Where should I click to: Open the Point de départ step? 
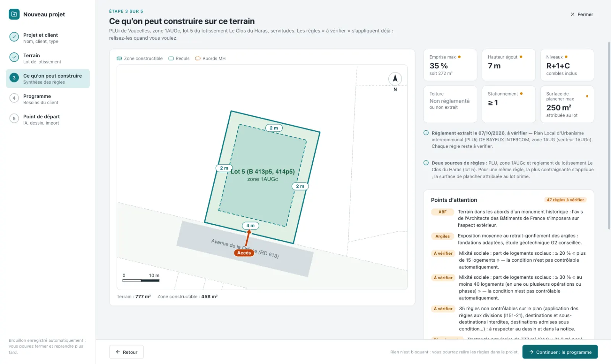48,119
